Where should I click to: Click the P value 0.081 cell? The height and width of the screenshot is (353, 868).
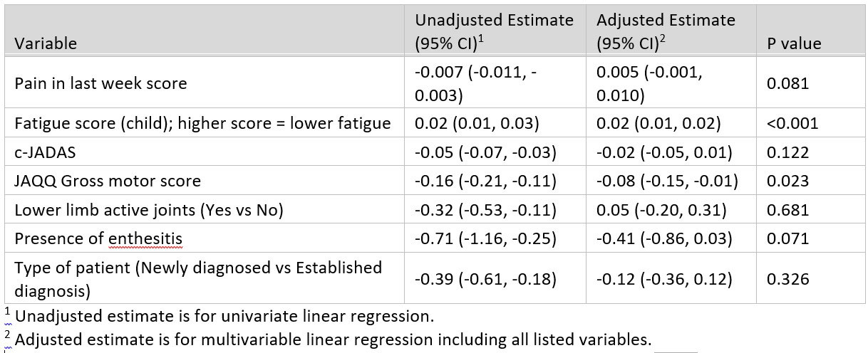pyautogui.click(x=787, y=83)
